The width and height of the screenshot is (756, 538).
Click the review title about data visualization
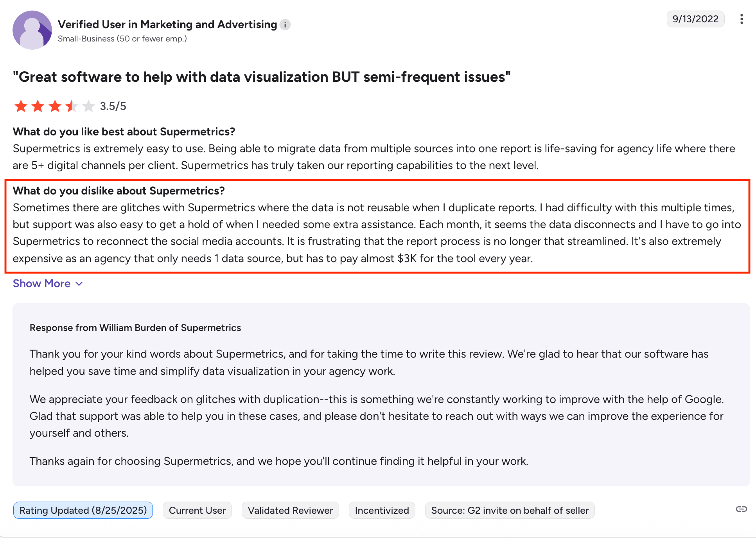coord(262,77)
